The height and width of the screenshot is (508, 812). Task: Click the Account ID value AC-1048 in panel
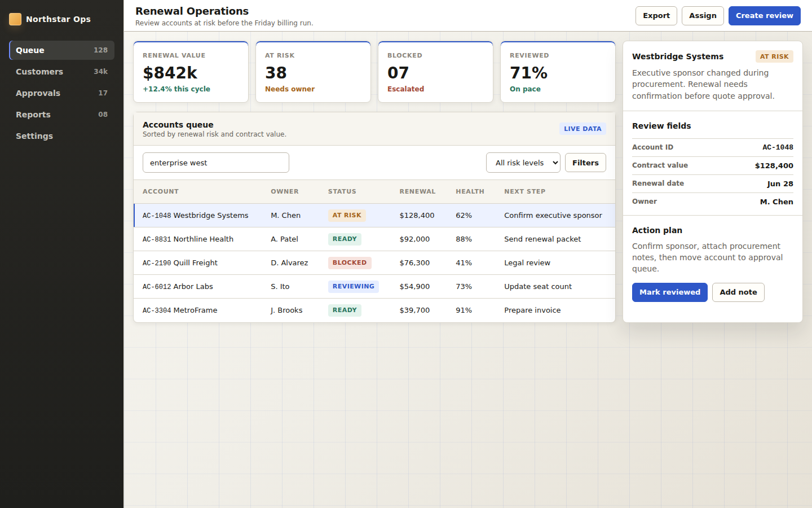(x=778, y=147)
